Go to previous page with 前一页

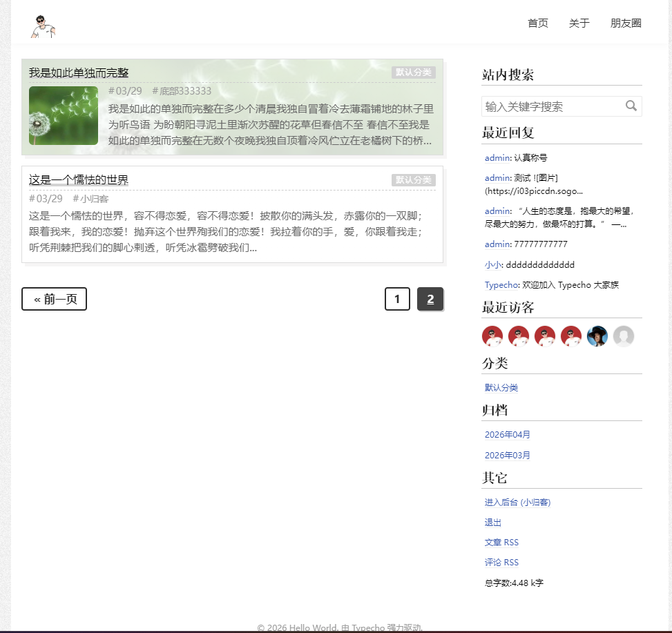point(55,299)
